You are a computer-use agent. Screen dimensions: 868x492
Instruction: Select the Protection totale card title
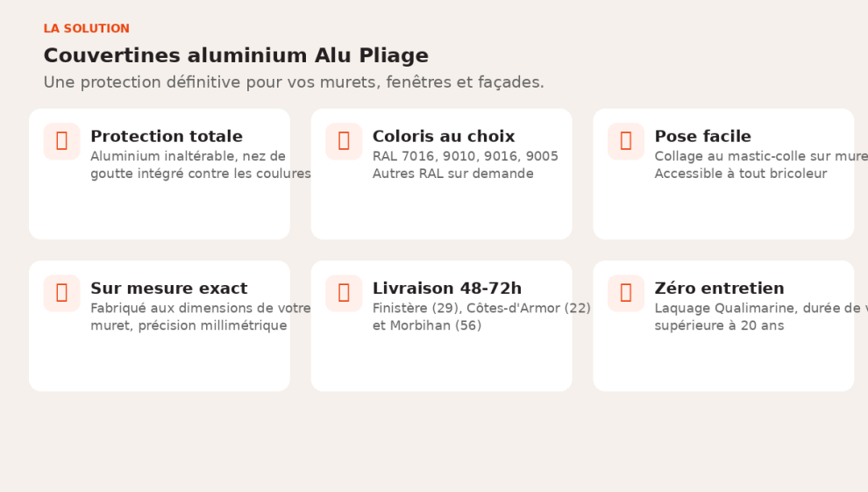(167, 137)
